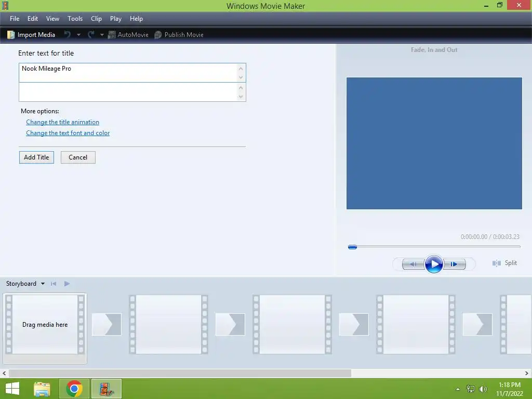Select the third empty storyboard cell
The width and height of the screenshot is (532, 399).
[292, 325]
